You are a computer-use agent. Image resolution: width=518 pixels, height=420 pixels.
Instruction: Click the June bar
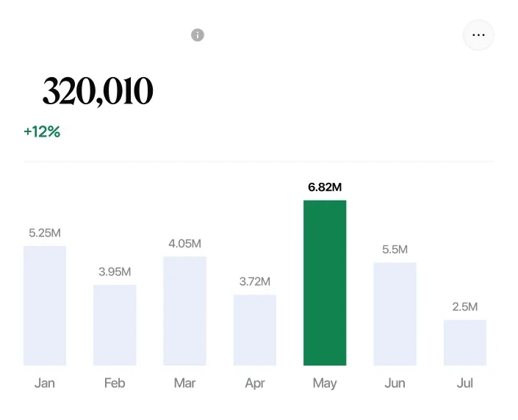coord(395,314)
